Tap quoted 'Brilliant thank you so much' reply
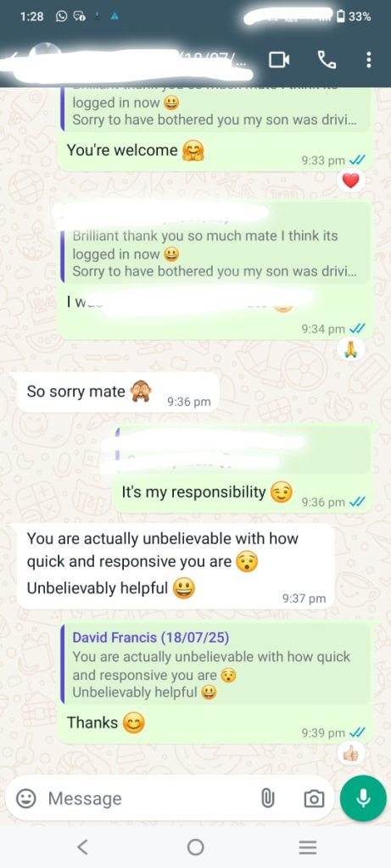Viewport: 391px width, 868px height. click(215, 253)
